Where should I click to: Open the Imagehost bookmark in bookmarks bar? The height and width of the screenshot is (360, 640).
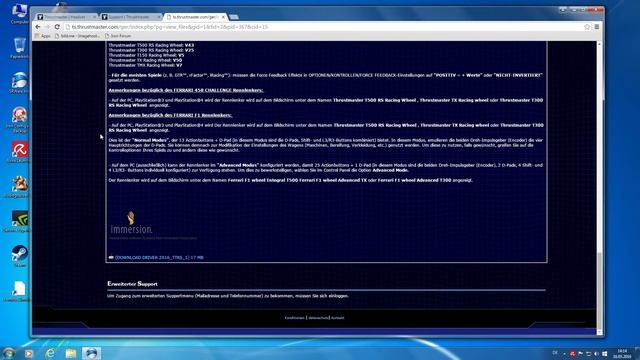(x=77, y=36)
